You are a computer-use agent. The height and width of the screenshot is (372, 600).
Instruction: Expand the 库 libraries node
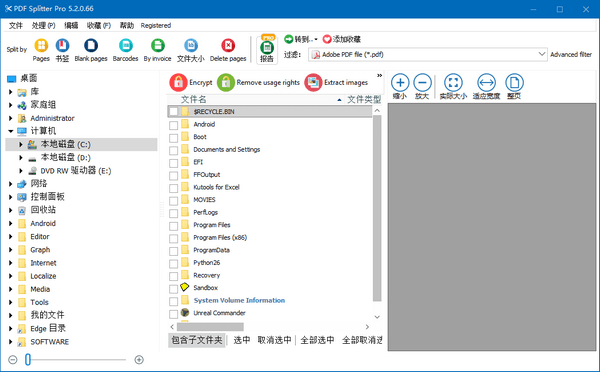tap(11, 92)
